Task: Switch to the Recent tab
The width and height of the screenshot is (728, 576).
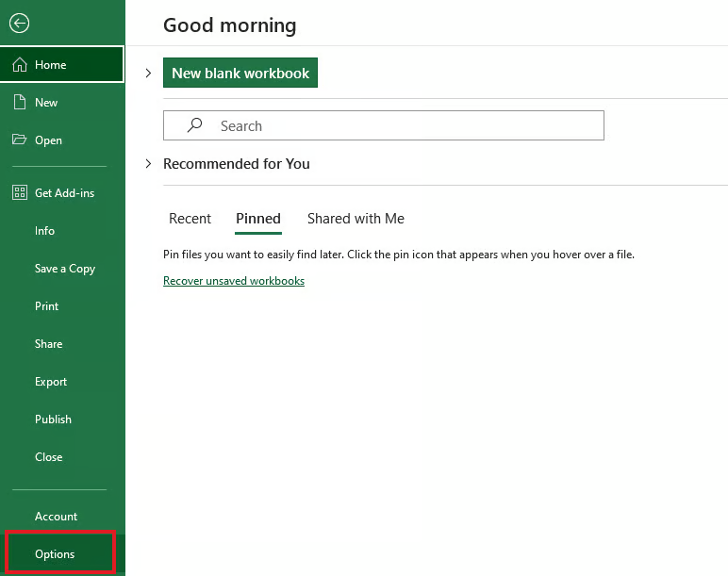Action: 190,219
